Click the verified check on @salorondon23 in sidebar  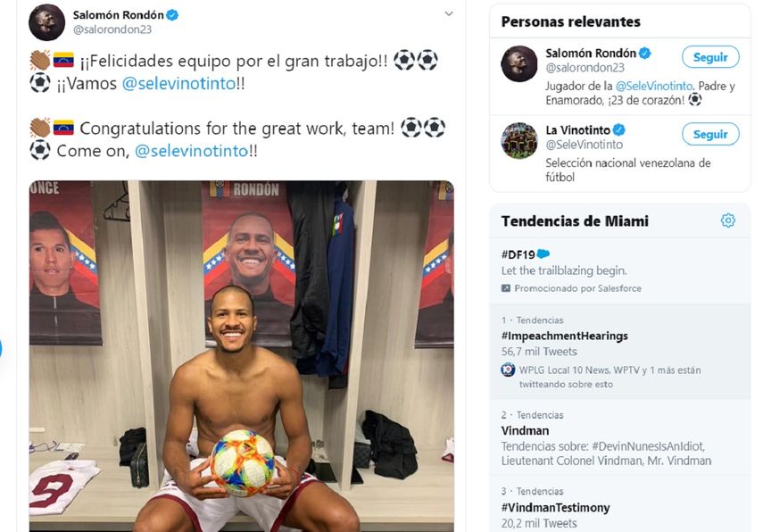tap(644, 51)
